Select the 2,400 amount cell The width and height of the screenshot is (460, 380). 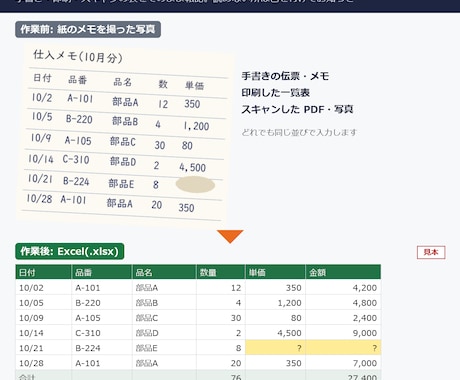[x=343, y=318]
